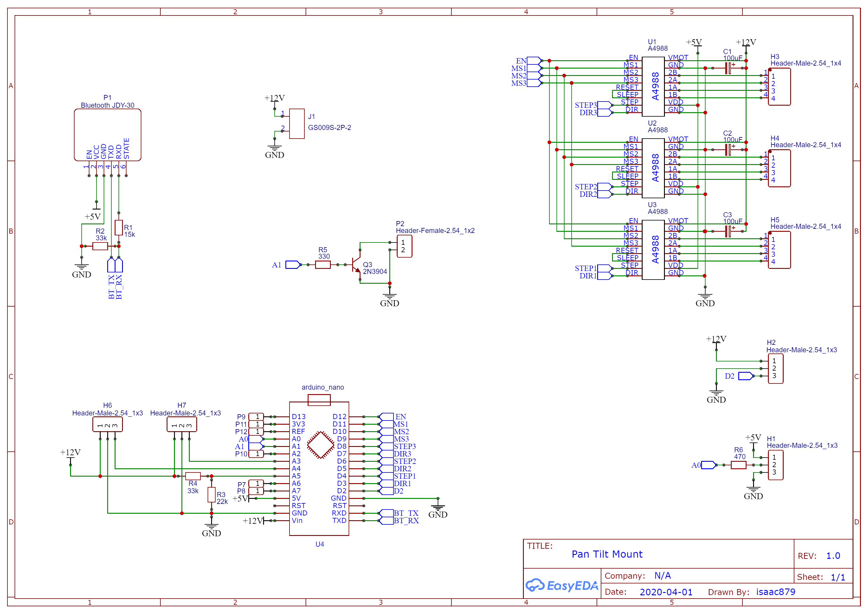Screen dimensions: 868x614
Task: Select capacitor C1 100uF symbol
Action: (x=728, y=68)
